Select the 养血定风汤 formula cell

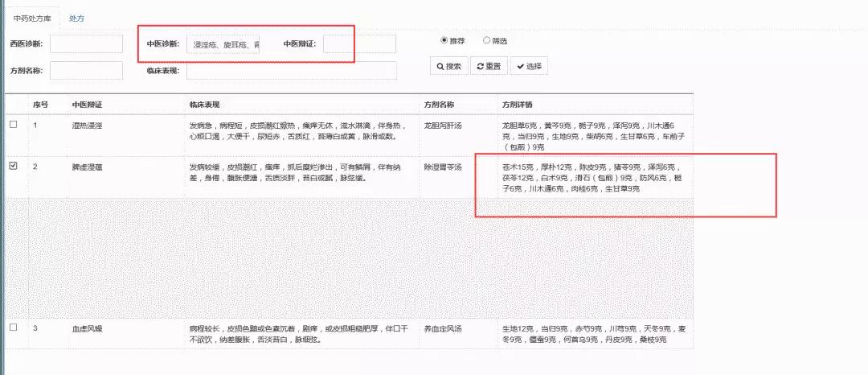443,329
